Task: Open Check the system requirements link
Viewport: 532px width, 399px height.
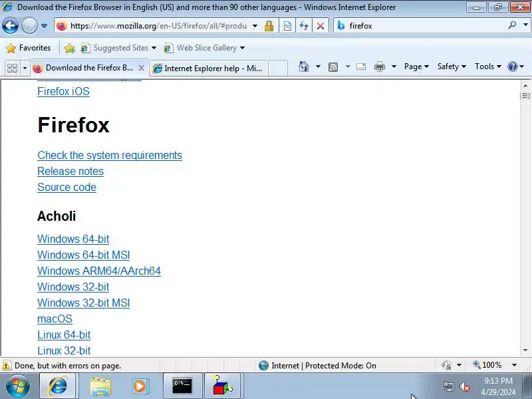Action: [x=110, y=155]
